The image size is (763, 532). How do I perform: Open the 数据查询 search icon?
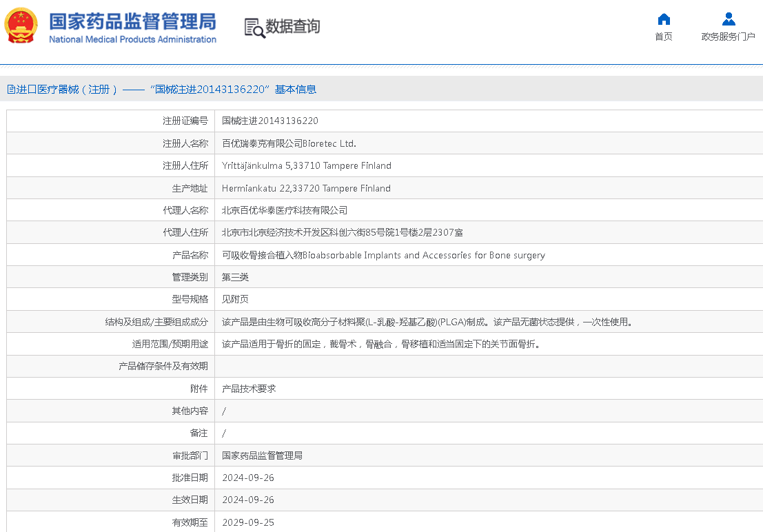tap(254, 28)
